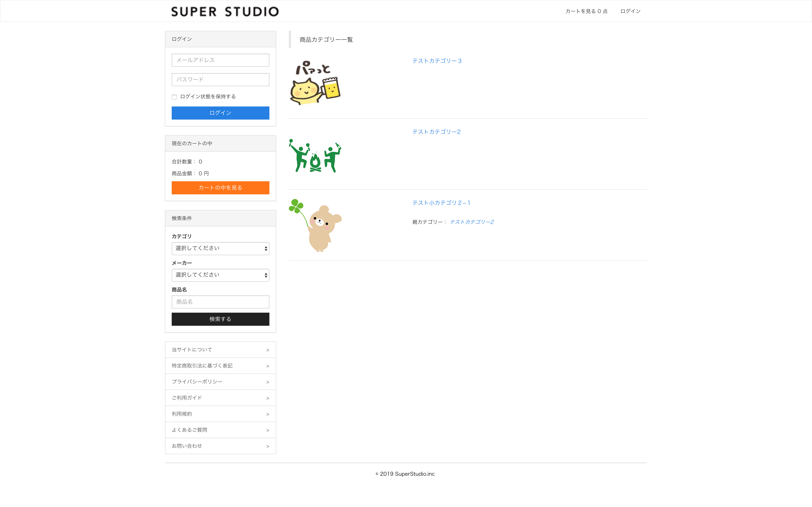Screen dimensions: 812x507
Task: Open the green campfire dancers category image
Action: 315,156
